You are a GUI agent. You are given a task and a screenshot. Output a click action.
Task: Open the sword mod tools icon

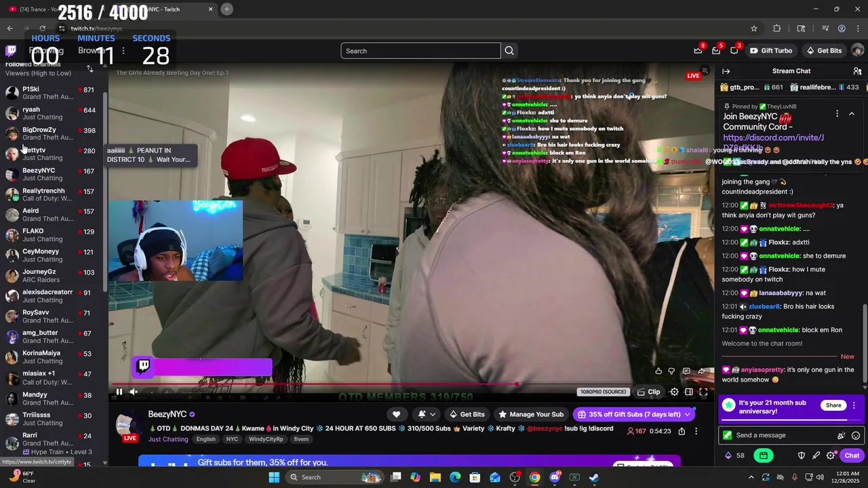click(x=816, y=456)
